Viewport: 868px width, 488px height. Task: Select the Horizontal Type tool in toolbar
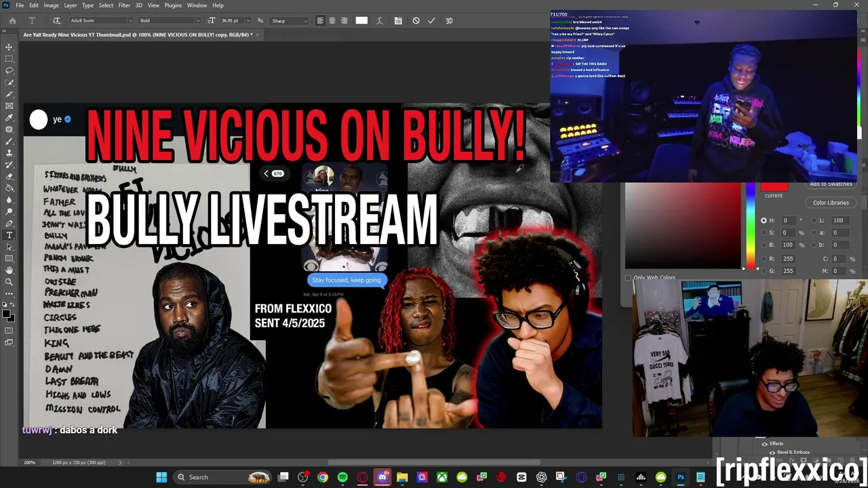coord(9,235)
